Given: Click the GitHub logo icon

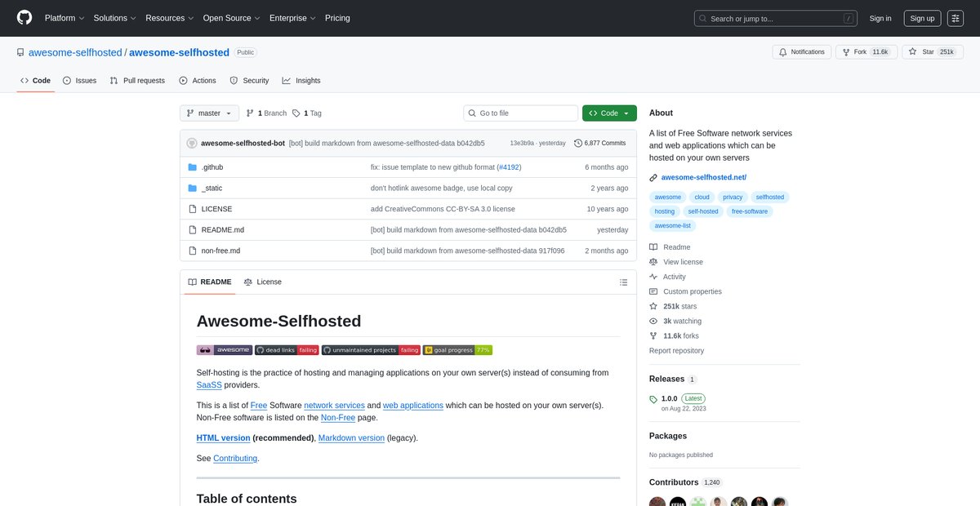Looking at the screenshot, I should click(24, 18).
